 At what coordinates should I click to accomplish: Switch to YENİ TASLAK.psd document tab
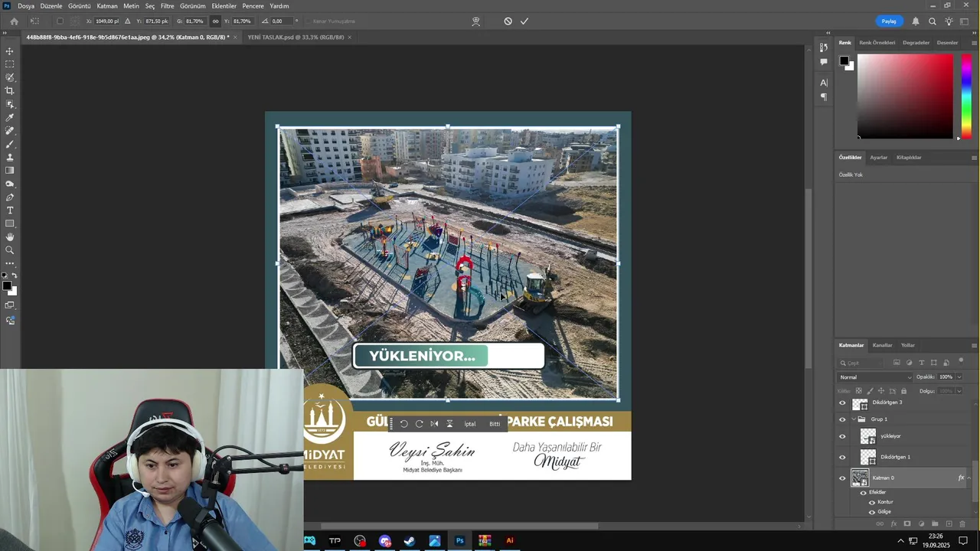click(x=296, y=37)
